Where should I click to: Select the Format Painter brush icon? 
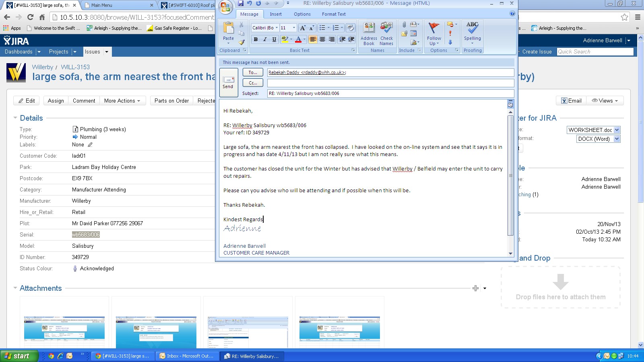pyautogui.click(x=242, y=42)
